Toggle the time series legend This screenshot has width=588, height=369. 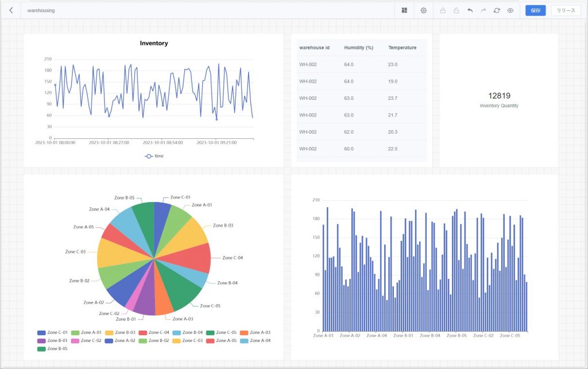click(x=154, y=156)
